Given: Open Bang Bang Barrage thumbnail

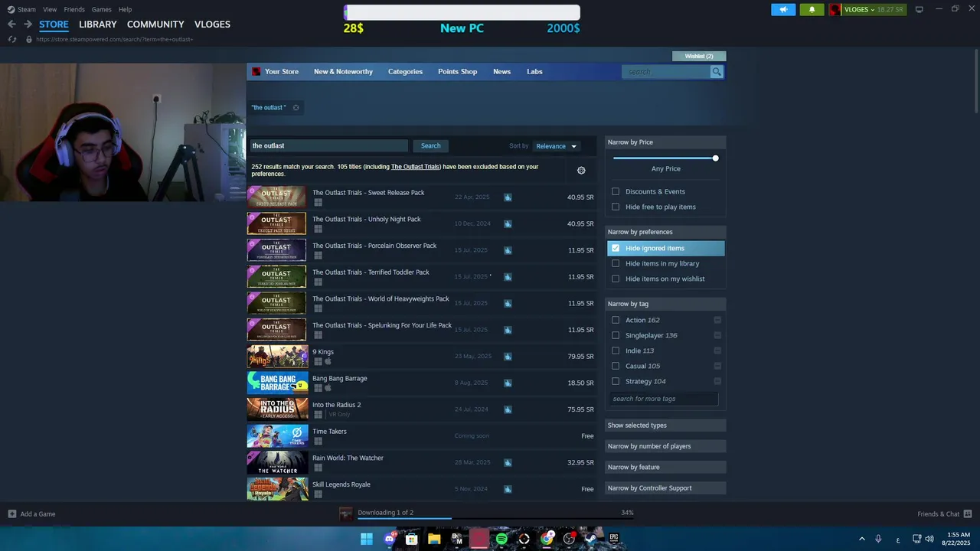Looking at the screenshot, I should coord(277,383).
